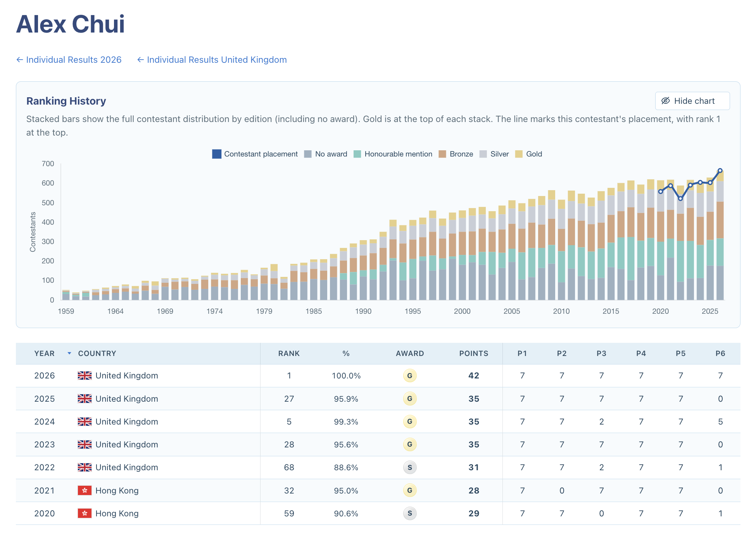Toggle Contestant placement legend item
Image resolution: width=756 pixels, height=533 pixels.
point(255,154)
